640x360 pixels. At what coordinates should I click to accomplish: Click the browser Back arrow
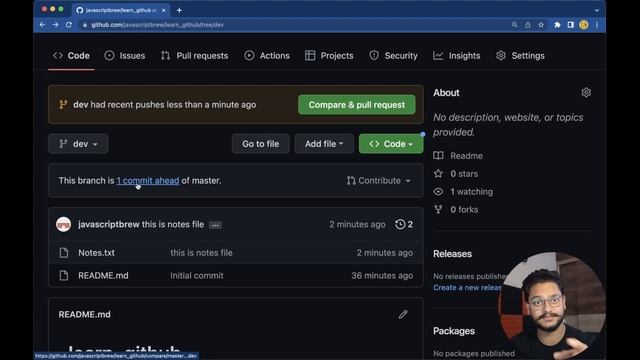[x=42, y=25]
